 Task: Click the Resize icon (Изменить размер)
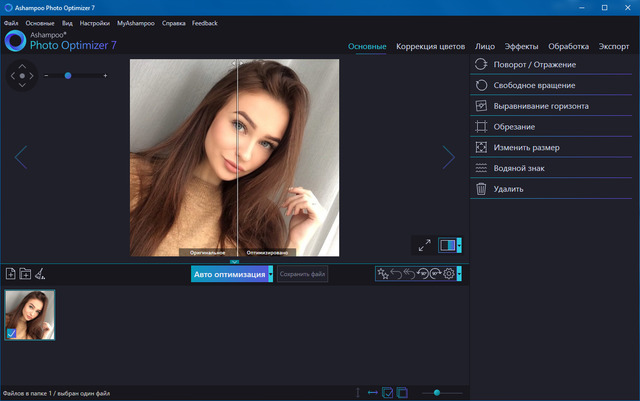(x=481, y=147)
